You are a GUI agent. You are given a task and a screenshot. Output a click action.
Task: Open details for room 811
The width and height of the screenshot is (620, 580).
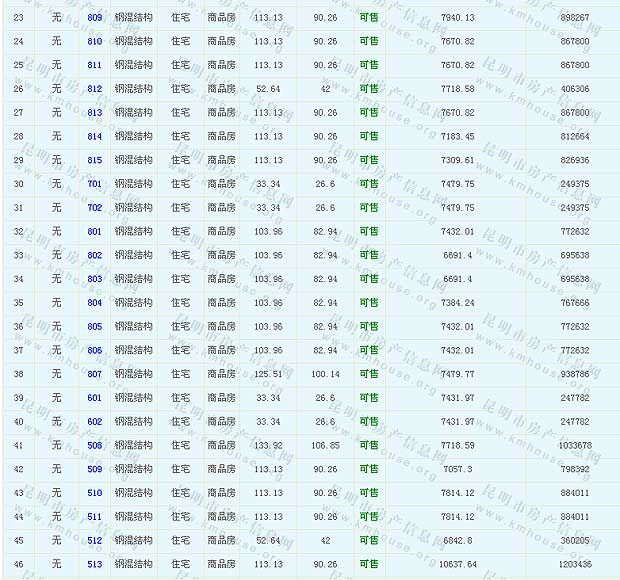[x=95, y=65]
